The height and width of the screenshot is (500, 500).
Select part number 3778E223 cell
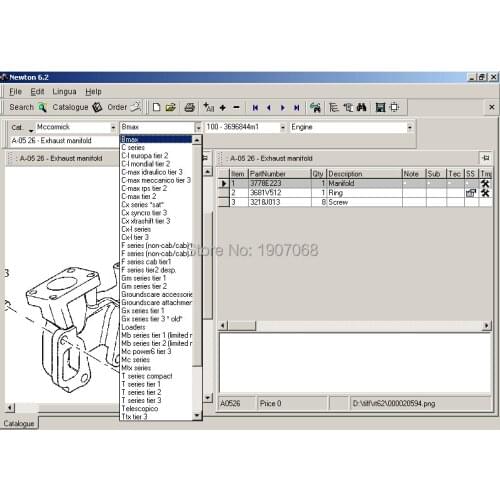click(x=280, y=183)
